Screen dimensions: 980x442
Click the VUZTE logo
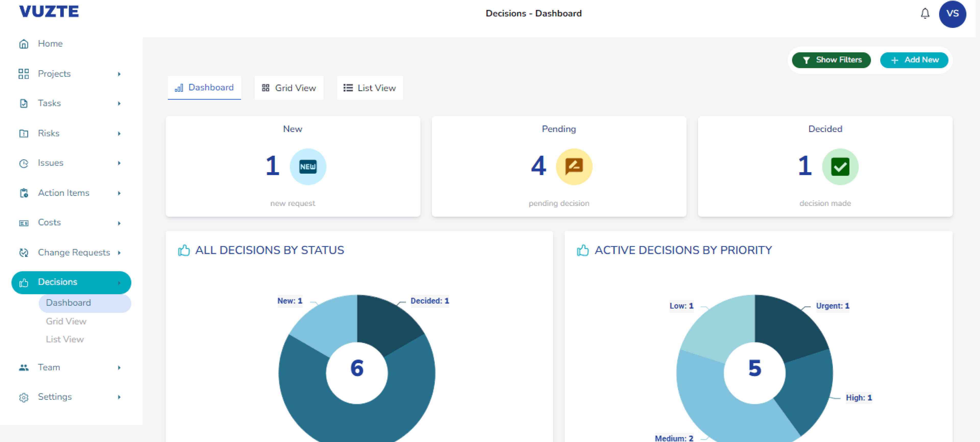pos(49,11)
